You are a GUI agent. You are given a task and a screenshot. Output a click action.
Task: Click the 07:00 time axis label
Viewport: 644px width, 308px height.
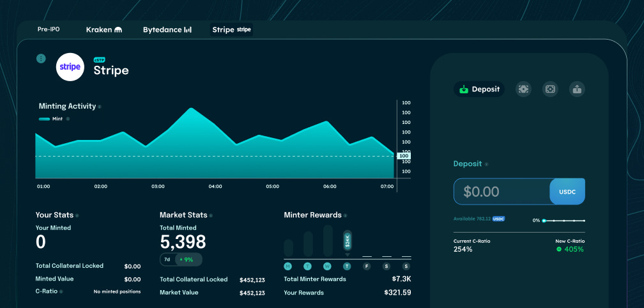(387, 187)
